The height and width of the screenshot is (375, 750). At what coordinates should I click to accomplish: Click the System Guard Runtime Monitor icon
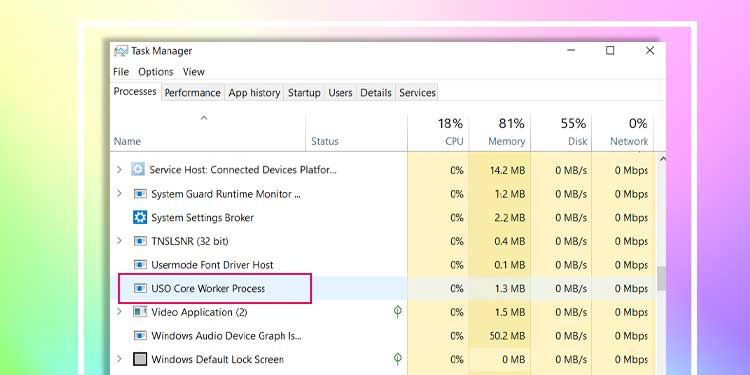[140, 194]
